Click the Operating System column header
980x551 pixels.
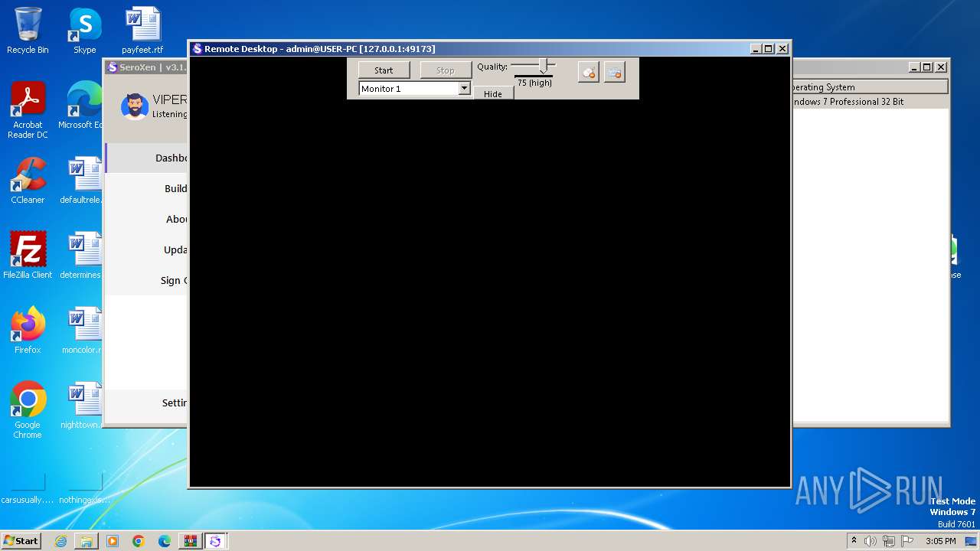pyautogui.click(x=870, y=87)
